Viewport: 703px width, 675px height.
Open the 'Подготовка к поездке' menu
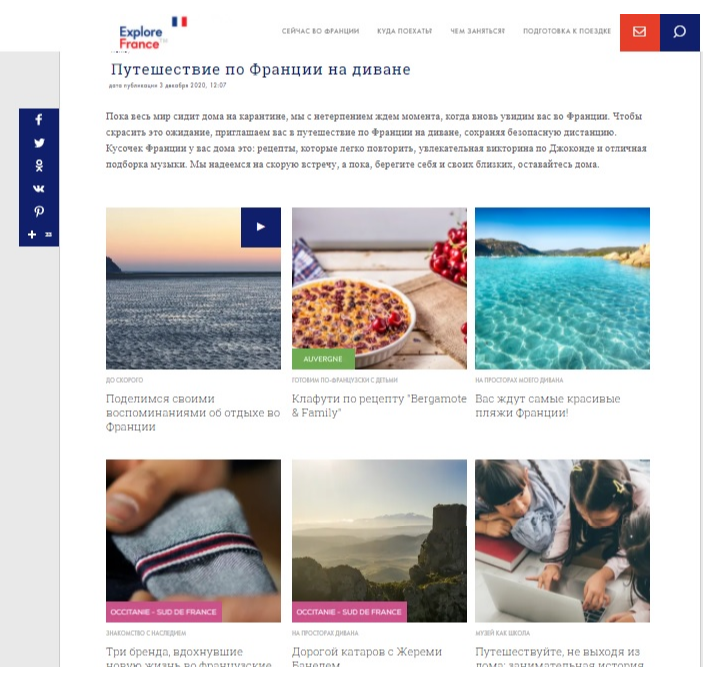[567, 31]
